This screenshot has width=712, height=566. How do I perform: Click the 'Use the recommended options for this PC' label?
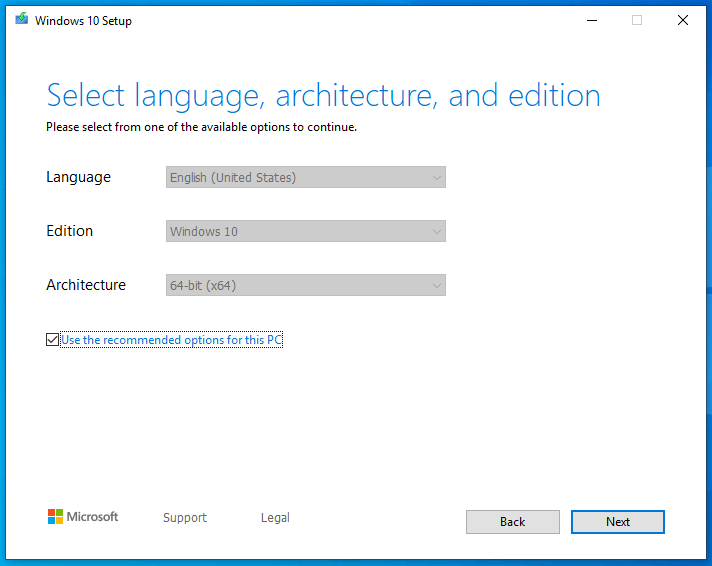coord(172,340)
